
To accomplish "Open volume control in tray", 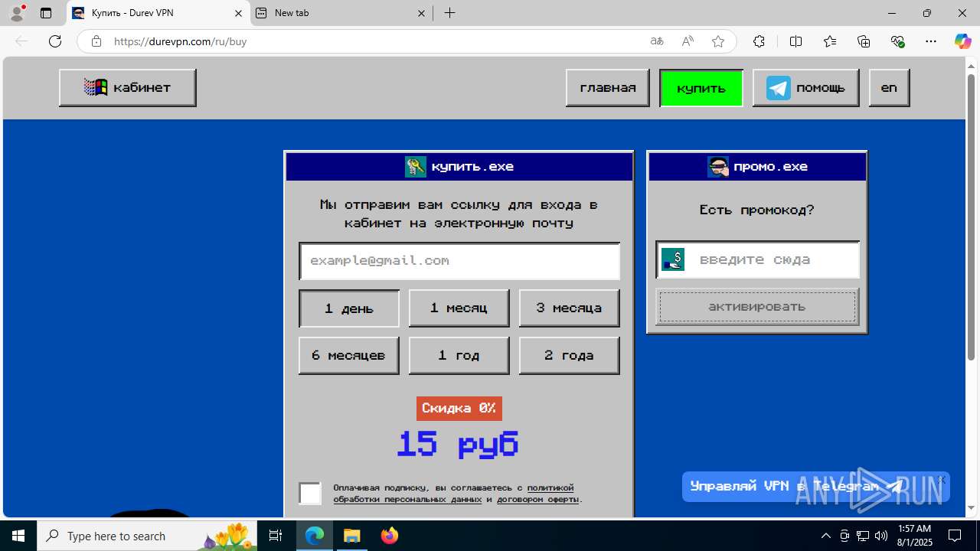I will 880,536.
